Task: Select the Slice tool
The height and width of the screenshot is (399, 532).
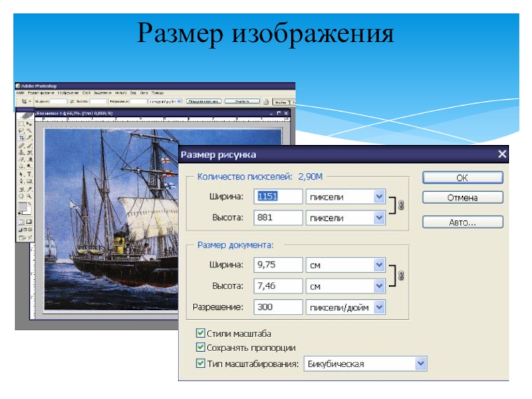Action: click(29, 138)
